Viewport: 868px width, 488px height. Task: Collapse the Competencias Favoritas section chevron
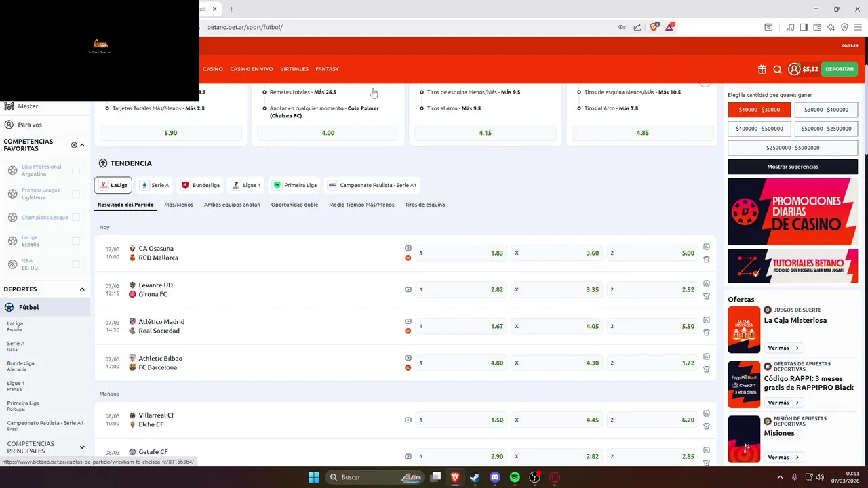[x=83, y=145]
